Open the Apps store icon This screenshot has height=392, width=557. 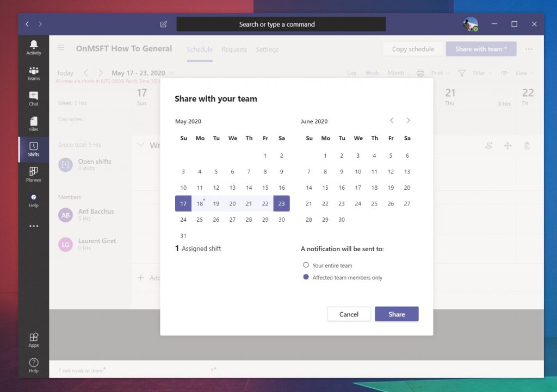[33, 340]
